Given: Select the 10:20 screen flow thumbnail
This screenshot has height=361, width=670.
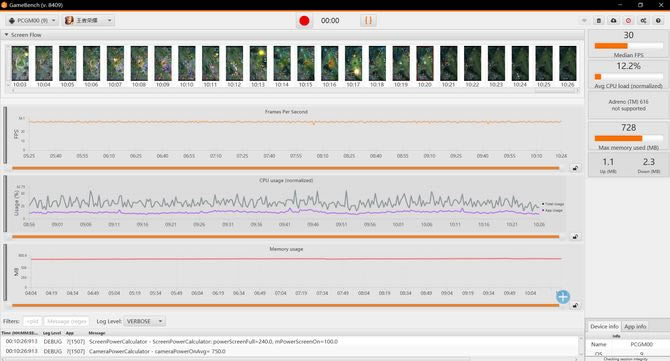Looking at the screenshot, I should click(x=425, y=64).
